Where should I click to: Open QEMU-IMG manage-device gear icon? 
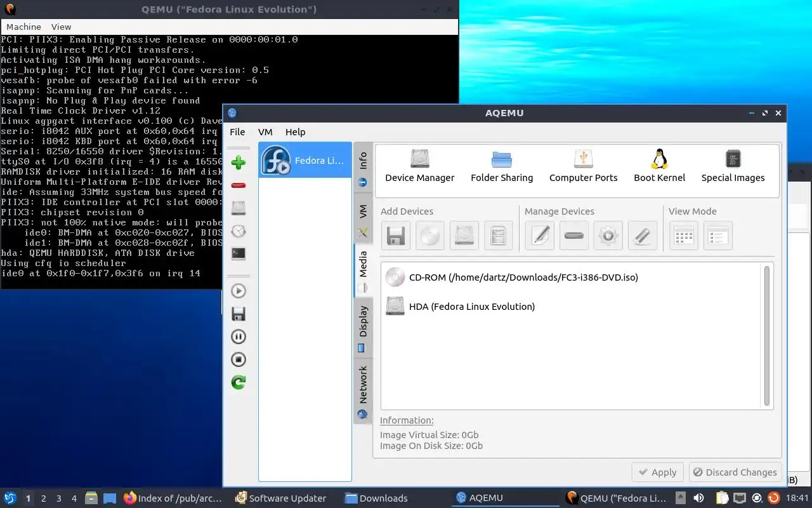tap(608, 236)
